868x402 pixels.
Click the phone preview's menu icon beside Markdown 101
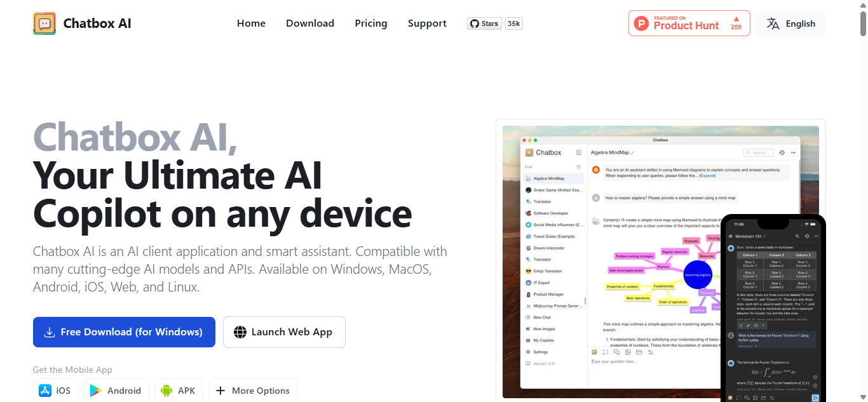[730, 236]
